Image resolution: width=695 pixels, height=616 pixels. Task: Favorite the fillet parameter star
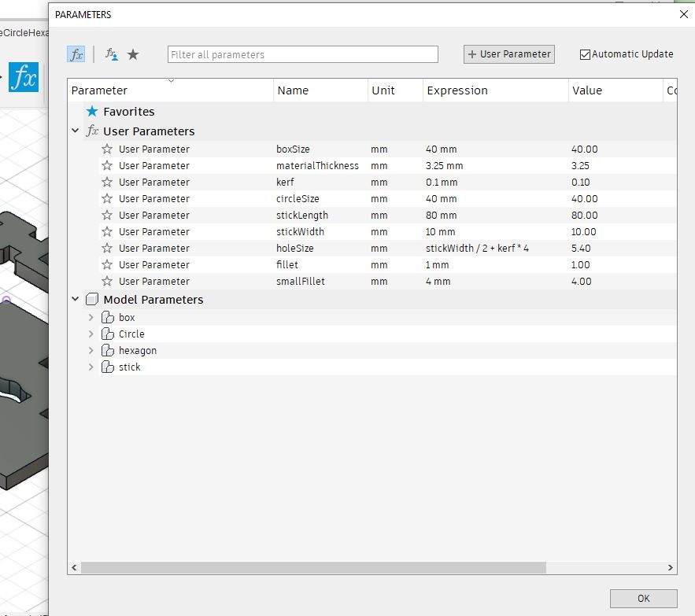point(107,264)
